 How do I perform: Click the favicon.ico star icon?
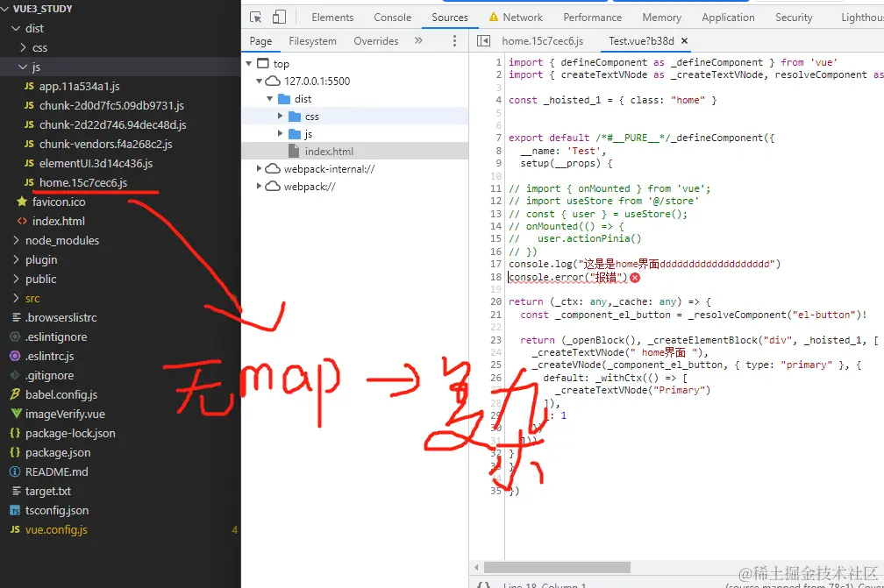pyautogui.click(x=22, y=202)
